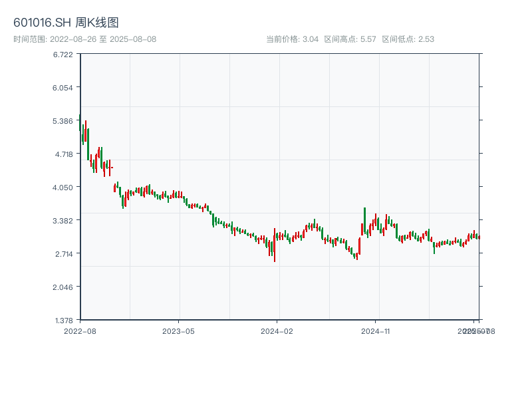Click the 2022-08 date axis label
The image size is (532, 399).
(80, 331)
